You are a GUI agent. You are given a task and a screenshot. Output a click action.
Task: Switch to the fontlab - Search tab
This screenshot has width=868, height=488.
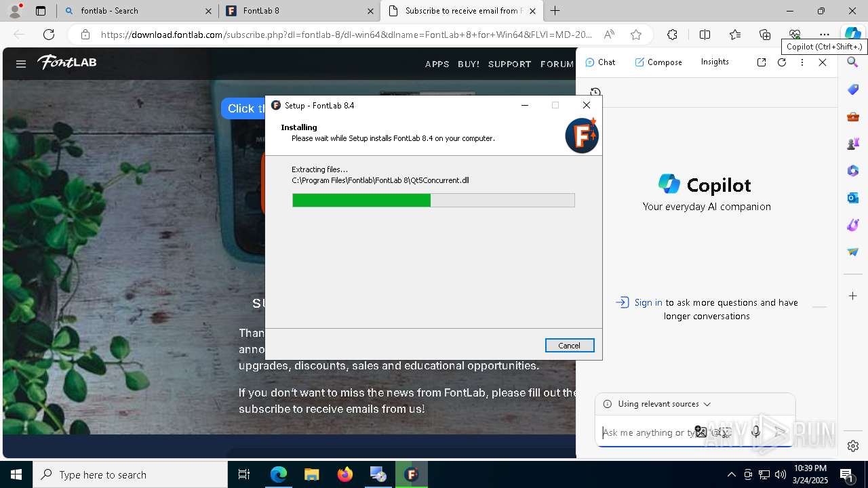pyautogui.click(x=138, y=11)
